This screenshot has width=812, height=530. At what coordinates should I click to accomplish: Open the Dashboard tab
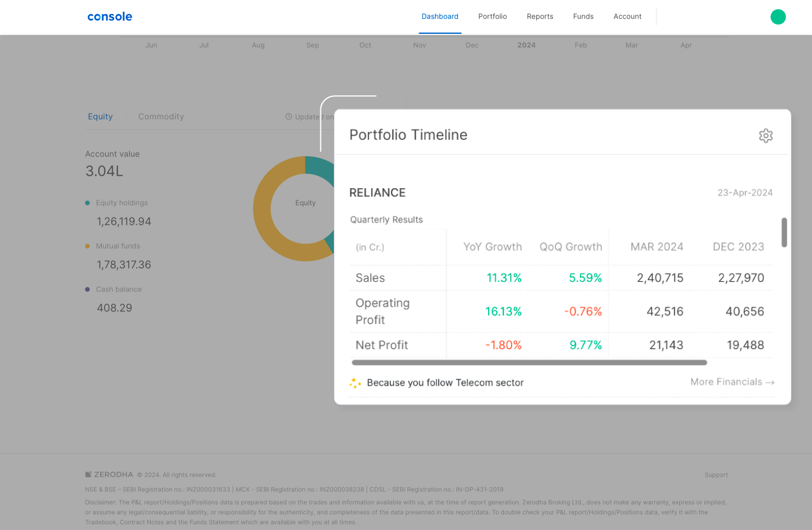tap(440, 16)
